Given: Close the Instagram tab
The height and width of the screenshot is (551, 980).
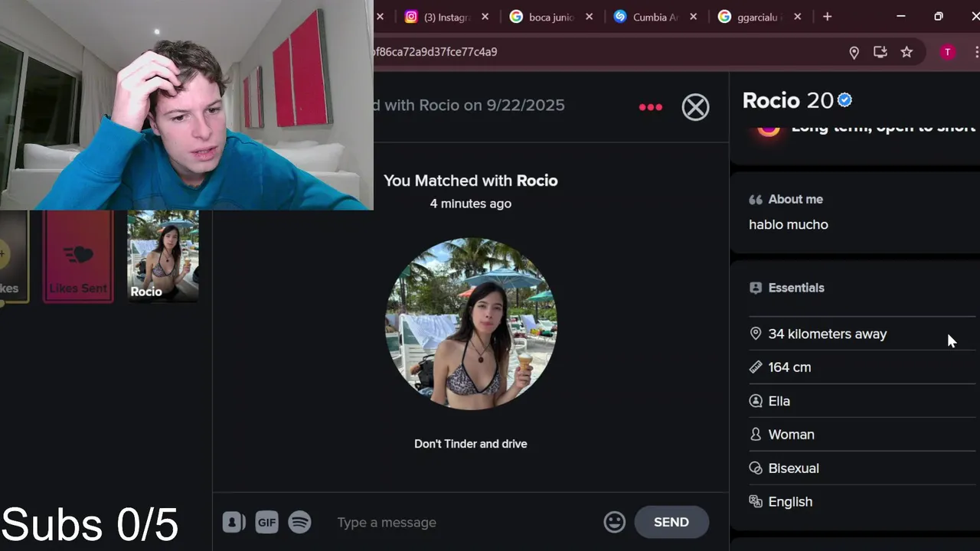Looking at the screenshot, I should [x=485, y=17].
